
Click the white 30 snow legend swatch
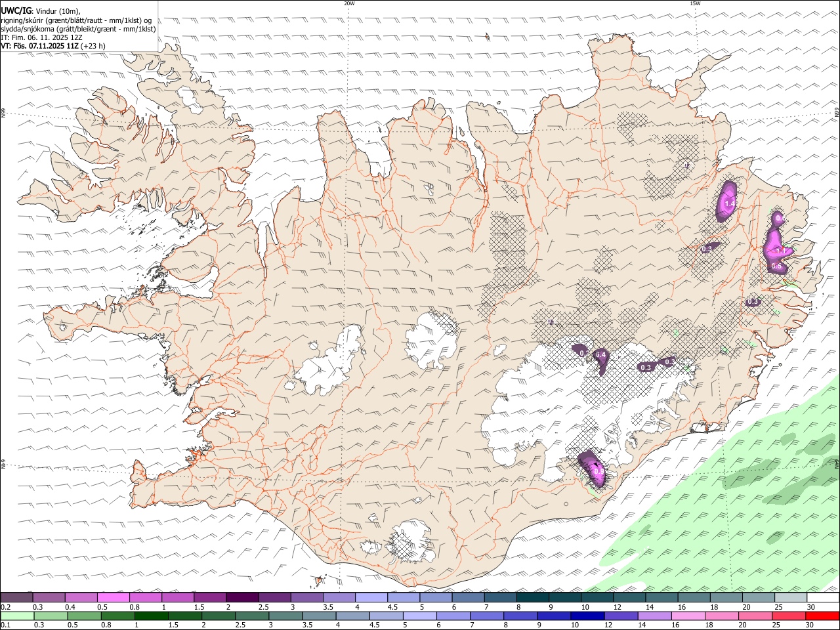(823, 597)
